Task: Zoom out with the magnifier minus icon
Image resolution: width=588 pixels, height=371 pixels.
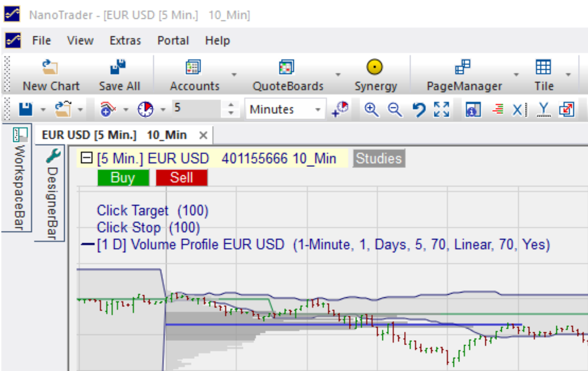Action: pos(395,109)
